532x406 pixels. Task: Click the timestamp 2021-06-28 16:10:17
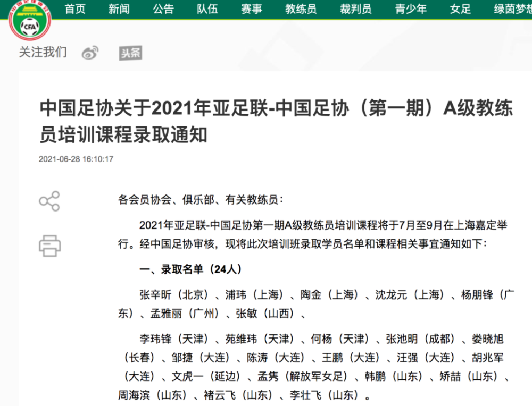pyautogui.click(x=76, y=159)
